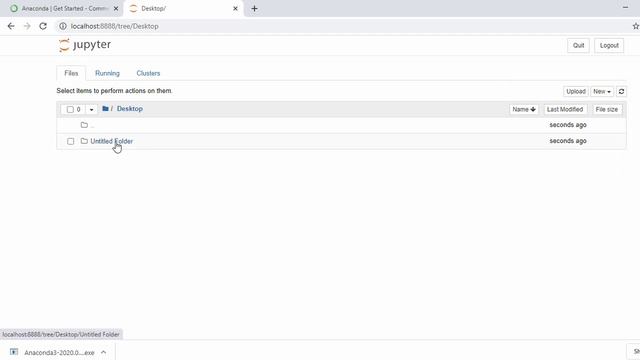The image size is (640, 360).
Task: Switch to the Clusters tab
Action: tap(148, 73)
